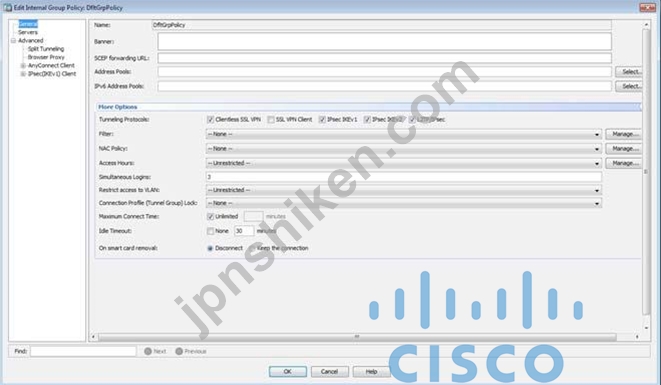Toggle IPsec IKEv2 checkbox
Image resolution: width=661 pixels, height=385 pixels.
(368, 120)
